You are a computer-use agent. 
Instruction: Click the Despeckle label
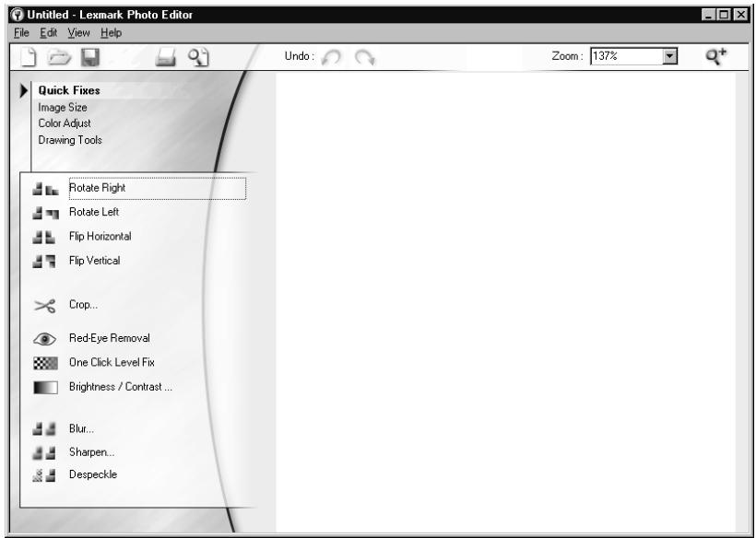pos(93,474)
